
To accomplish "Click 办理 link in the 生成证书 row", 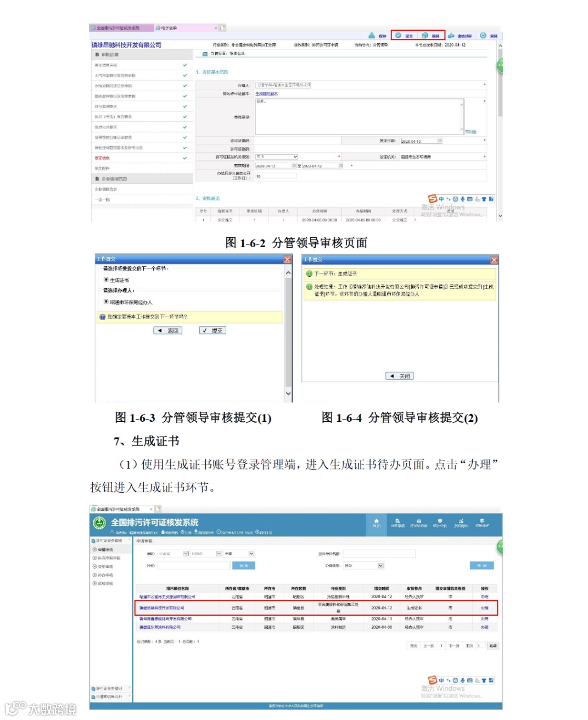I will click(484, 608).
